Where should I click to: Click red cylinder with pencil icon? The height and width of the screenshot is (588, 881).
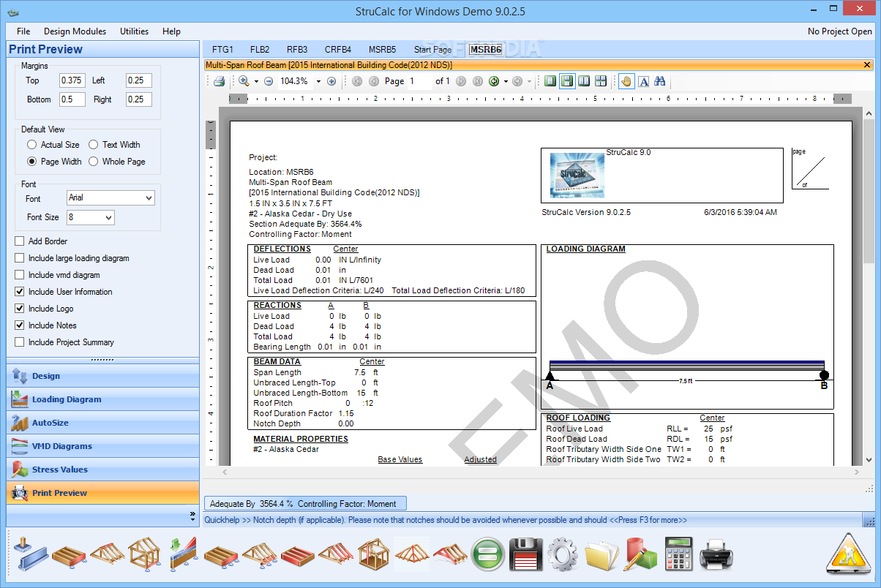click(x=639, y=555)
